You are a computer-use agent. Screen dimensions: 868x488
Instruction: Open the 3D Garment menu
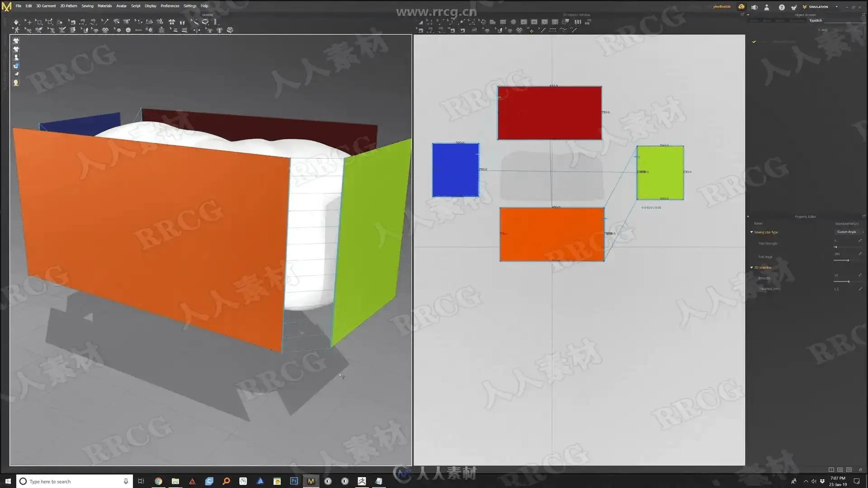pyautogui.click(x=46, y=6)
